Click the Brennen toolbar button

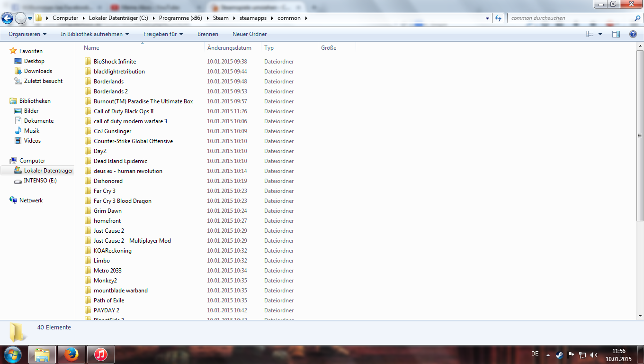pyautogui.click(x=208, y=34)
